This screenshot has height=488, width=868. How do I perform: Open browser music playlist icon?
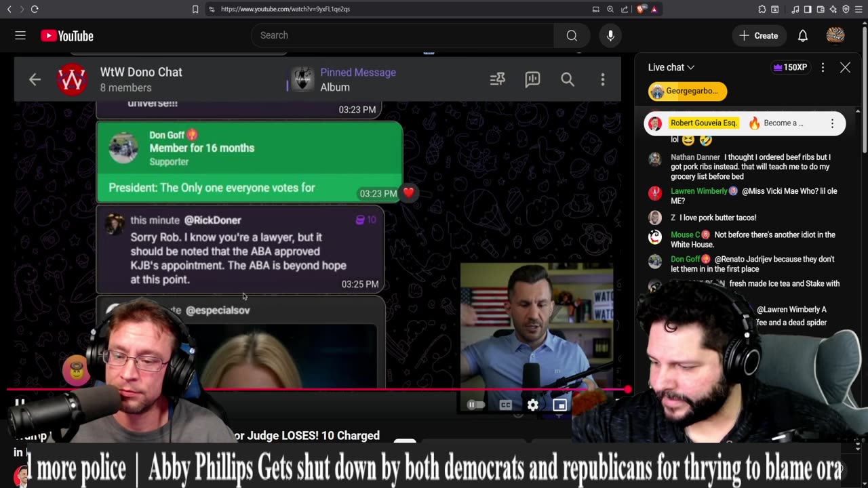[795, 9]
